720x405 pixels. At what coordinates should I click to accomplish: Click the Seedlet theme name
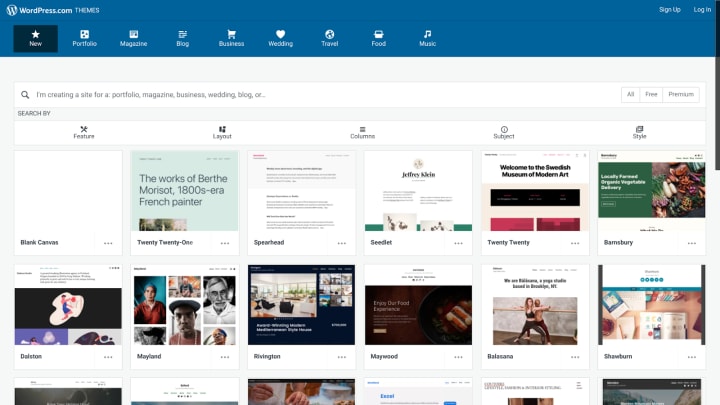(x=381, y=242)
